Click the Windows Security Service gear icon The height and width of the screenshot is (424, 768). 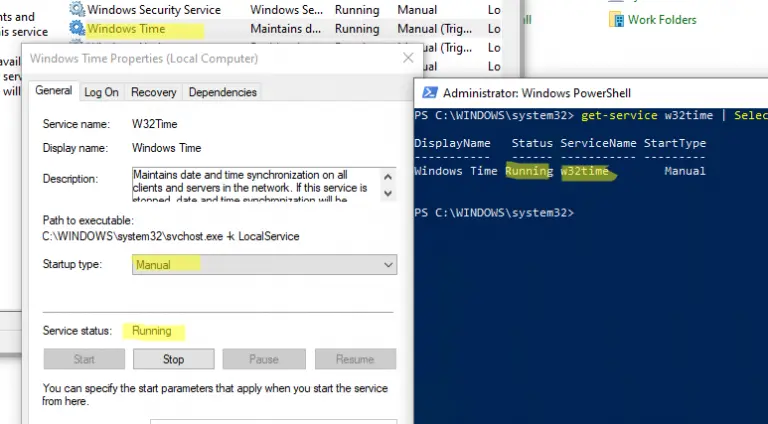(77, 9)
